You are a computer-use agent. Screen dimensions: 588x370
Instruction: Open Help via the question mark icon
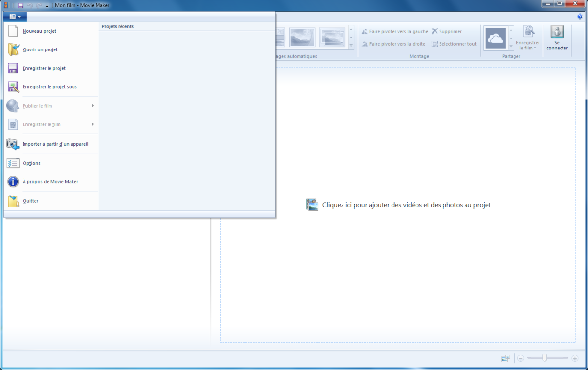tap(580, 17)
